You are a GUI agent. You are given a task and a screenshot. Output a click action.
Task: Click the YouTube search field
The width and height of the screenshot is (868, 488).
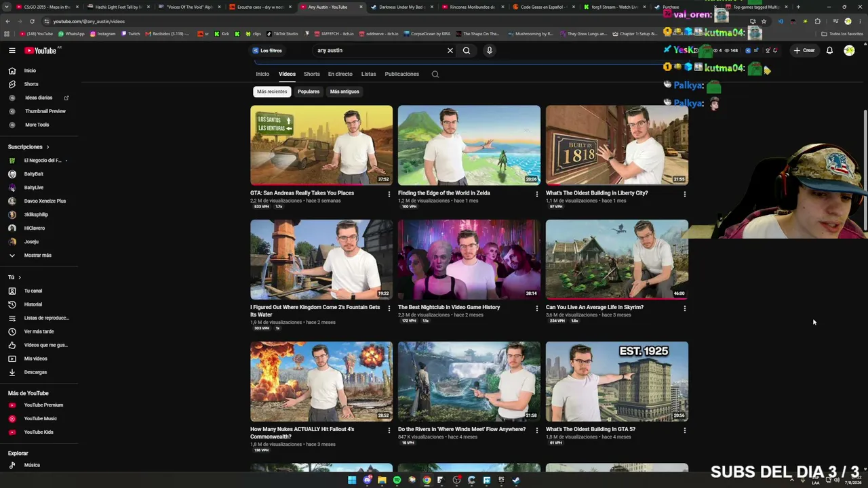pyautogui.click(x=380, y=50)
